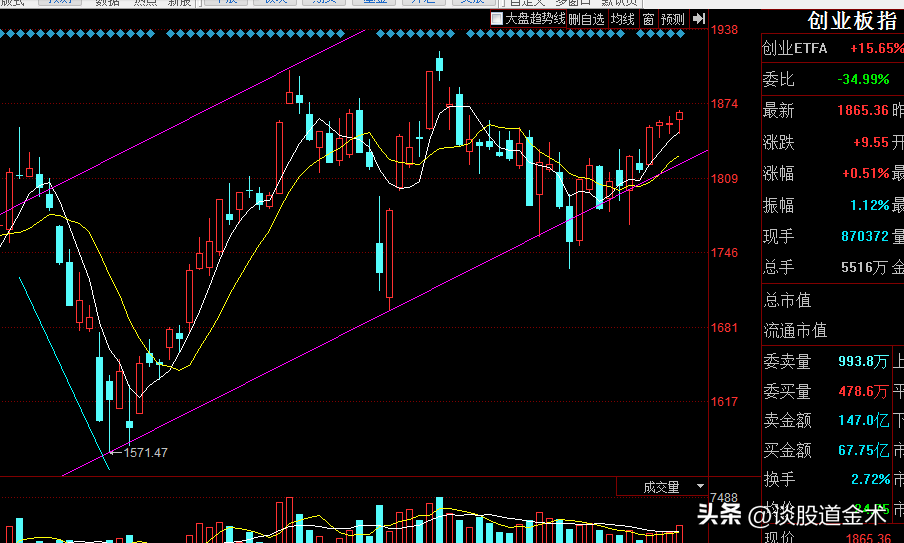Click the 1.12% amplitude value
Screen dimensions: 904x543
[869, 205]
